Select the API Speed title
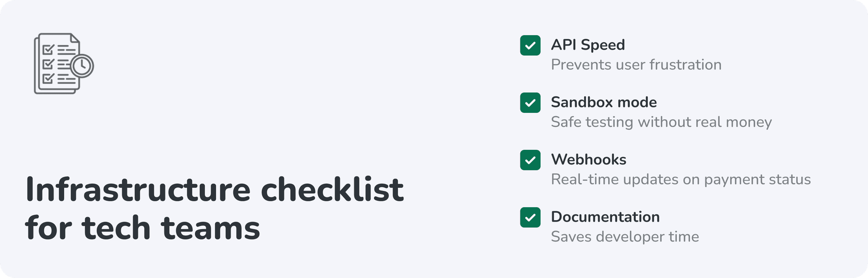868x278 pixels. [x=588, y=45]
